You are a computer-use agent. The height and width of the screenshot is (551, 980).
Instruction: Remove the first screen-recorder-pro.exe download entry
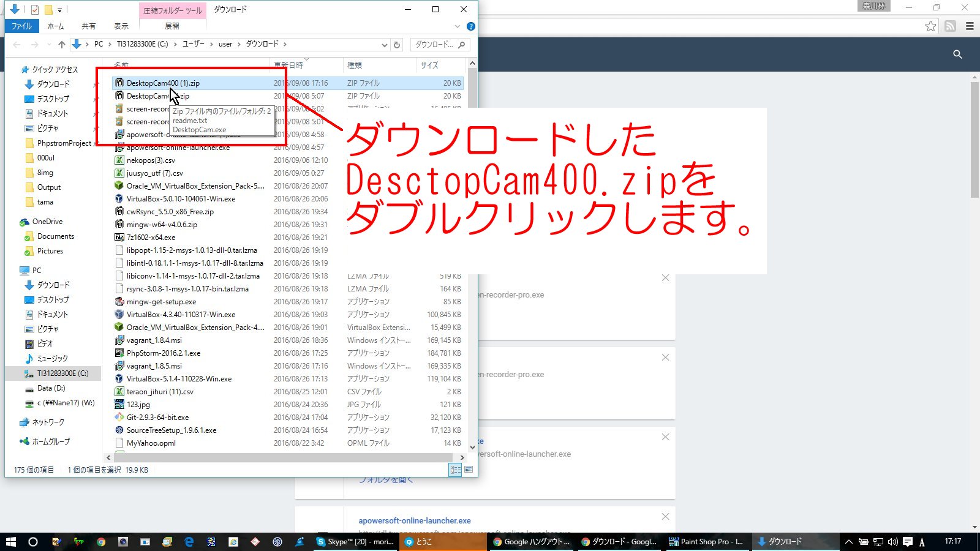(x=665, y=278)
